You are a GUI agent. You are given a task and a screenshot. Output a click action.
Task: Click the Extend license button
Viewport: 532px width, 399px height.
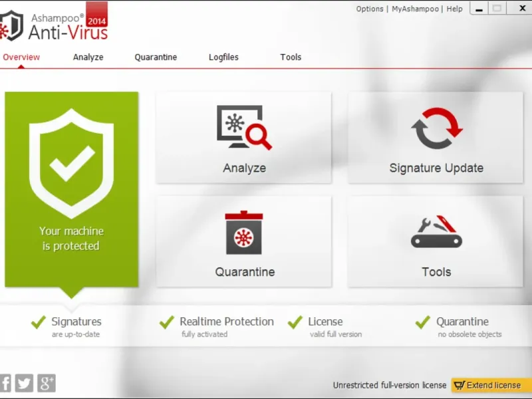click(491, 385)
